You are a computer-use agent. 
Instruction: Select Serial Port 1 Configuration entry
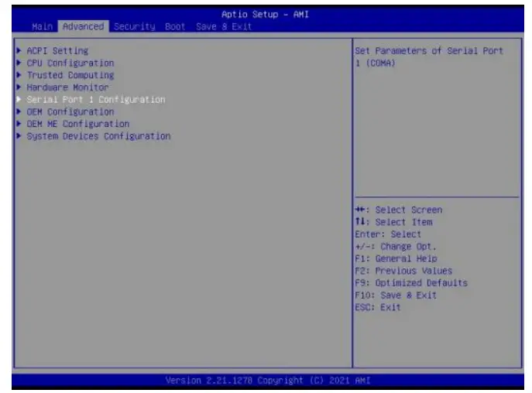[96, 100]
